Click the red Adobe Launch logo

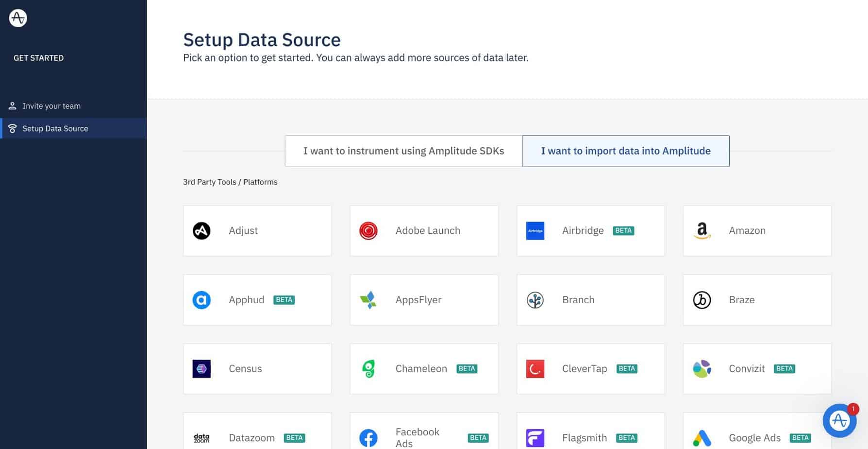(368, 231)
